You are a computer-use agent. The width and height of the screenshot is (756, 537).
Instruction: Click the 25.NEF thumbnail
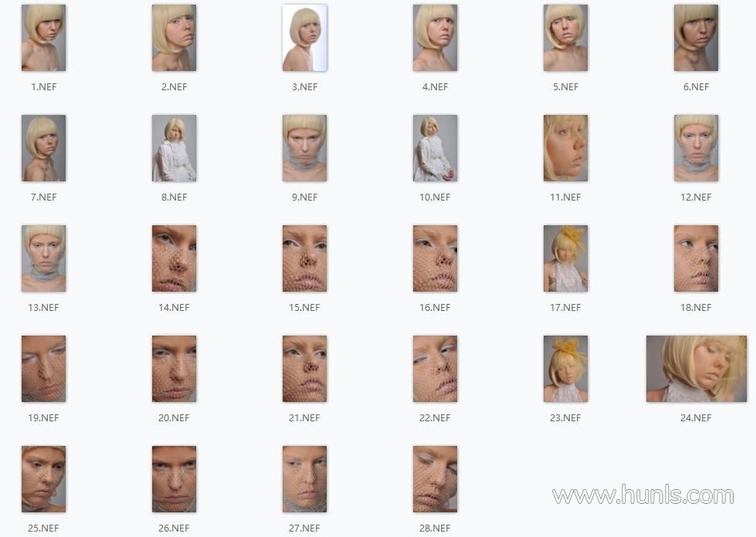pyautogui.click(x=43, y=478)
